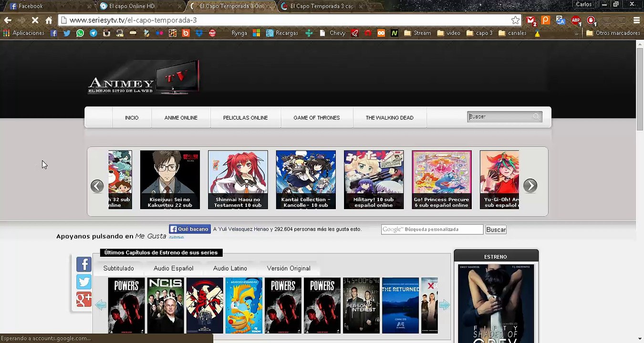The height and width of the screenshot is (343, 644).
Task: Open the Stream bookmarks folder
Action: point(417,33)
